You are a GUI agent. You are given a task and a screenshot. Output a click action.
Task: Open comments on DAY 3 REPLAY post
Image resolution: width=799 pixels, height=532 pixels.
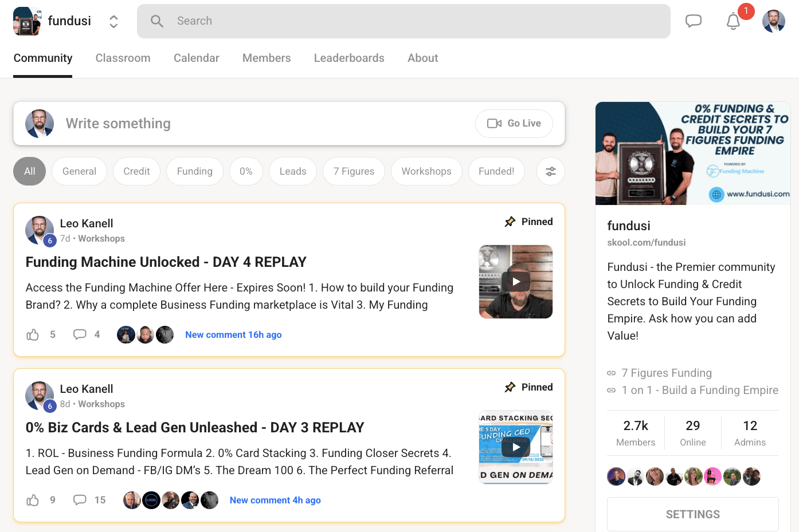click(x=80, y=500)
